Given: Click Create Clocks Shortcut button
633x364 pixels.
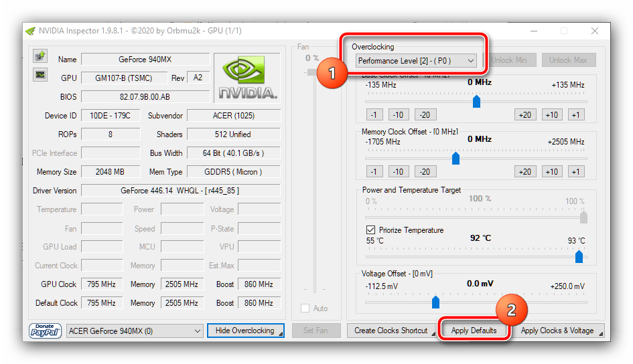Looking at the screenshot, I should point(391,331).
